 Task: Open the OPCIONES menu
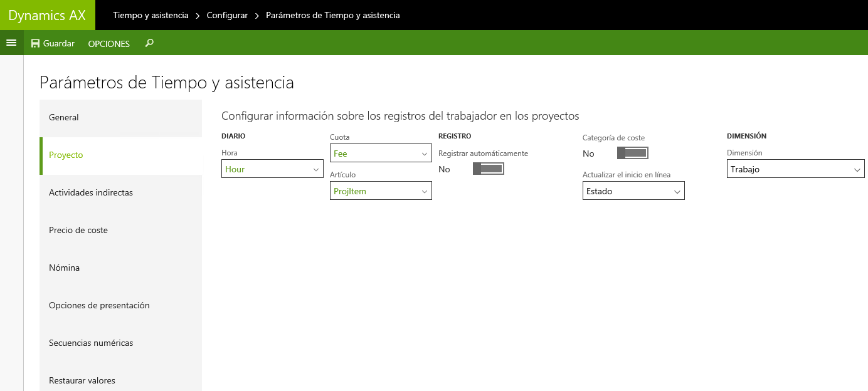[x=109, y=44]
